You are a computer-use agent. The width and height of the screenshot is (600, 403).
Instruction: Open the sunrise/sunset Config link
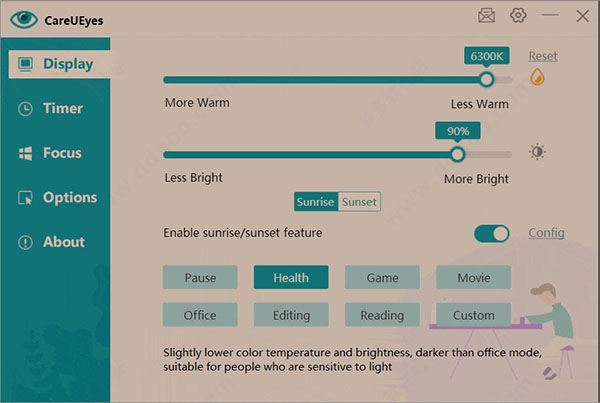[x=546, y=233]
